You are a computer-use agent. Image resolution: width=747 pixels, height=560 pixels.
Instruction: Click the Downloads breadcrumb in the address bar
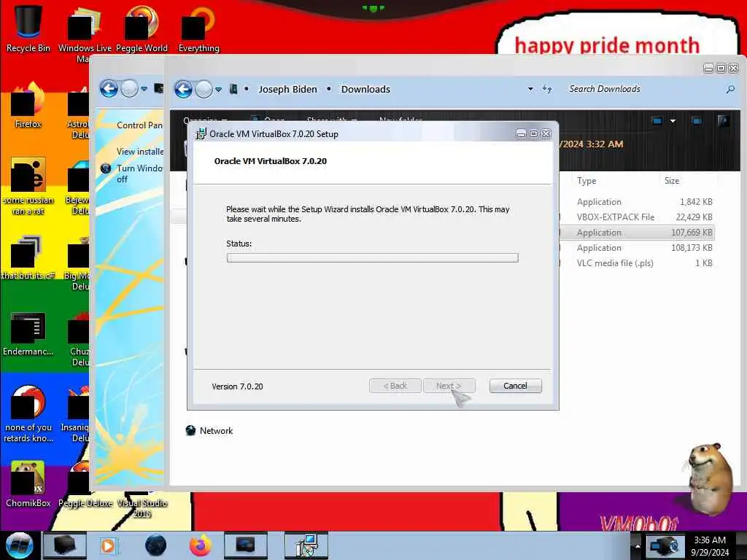(365, 89)
